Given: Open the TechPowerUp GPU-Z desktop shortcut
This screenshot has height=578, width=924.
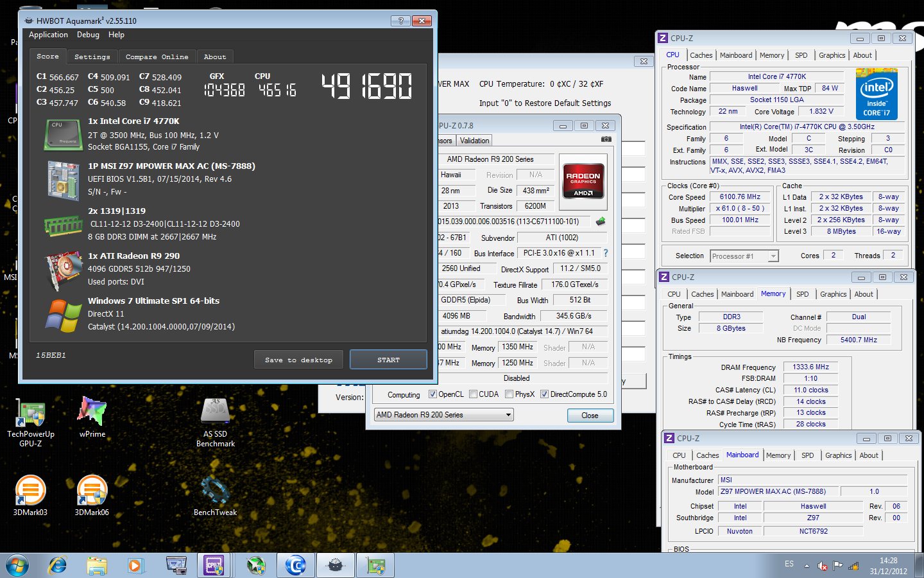Looking at the screenshot, I should (30, 422).
